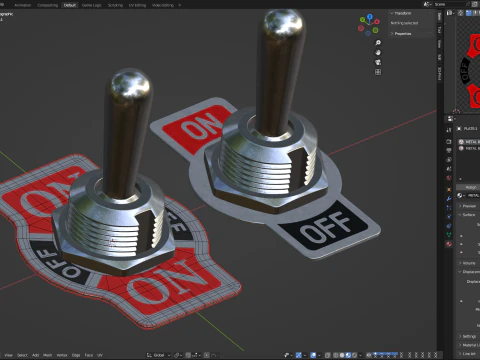Switch to the Scripting workspace tab
This screenshot has height=360, width=480.
coord(115,5)
